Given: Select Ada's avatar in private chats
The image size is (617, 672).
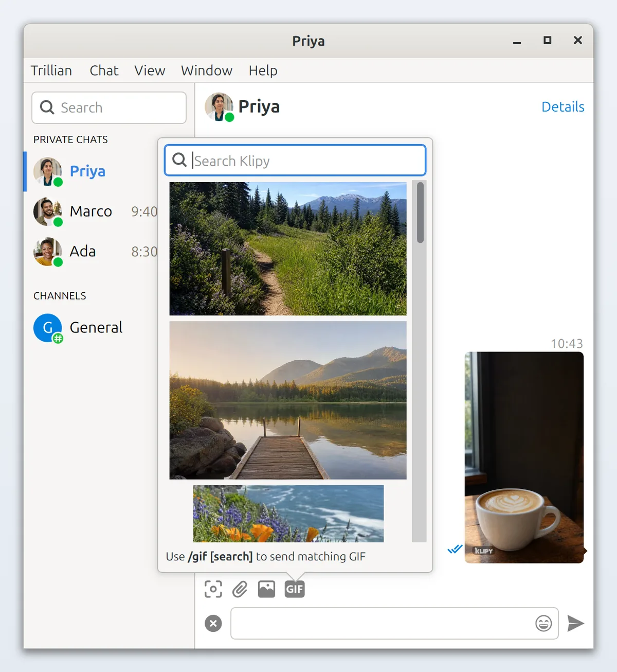Looking at the screenshot, I should coord(48,252).
